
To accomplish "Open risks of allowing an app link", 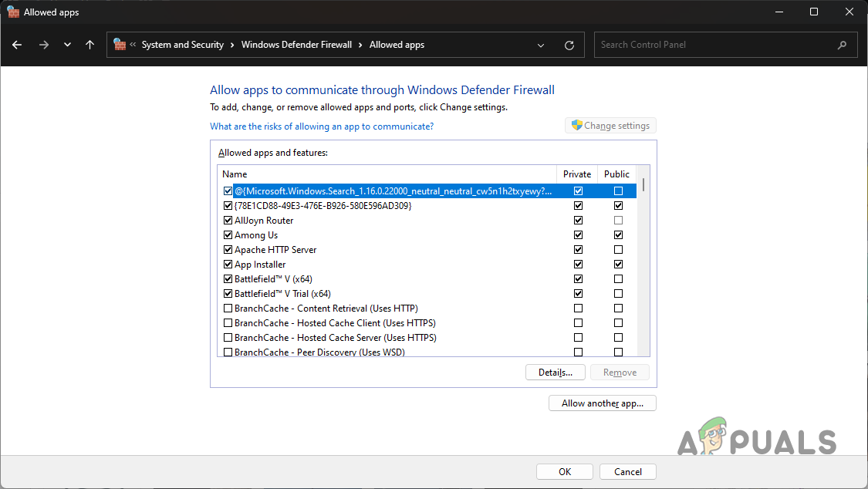I will 322,126.
